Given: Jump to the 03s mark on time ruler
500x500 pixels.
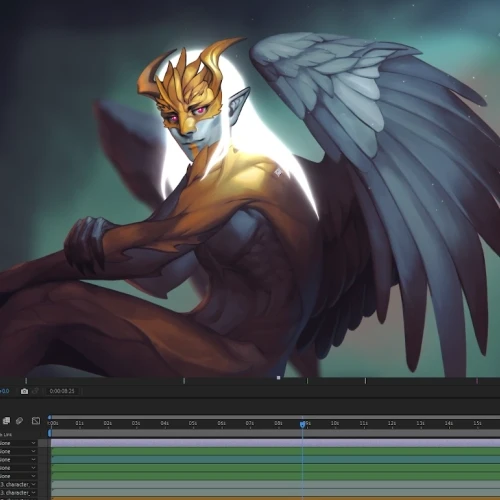Looking at the screenshot, I should [x=136, y=423].
